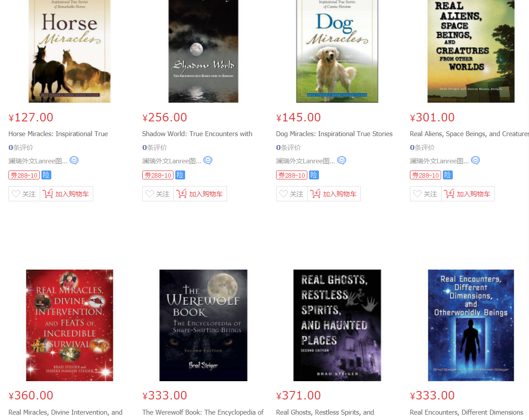
Task: Toggle 关注 favorite for Dog Miracles
Action: [292, 194]
